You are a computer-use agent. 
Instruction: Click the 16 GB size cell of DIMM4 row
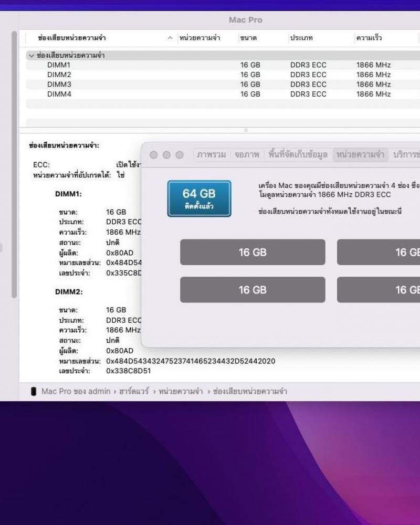(x=250, y=94)
